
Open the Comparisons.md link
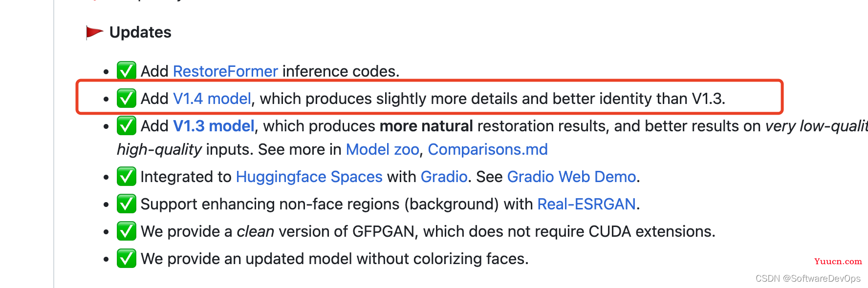click(488, 149)
